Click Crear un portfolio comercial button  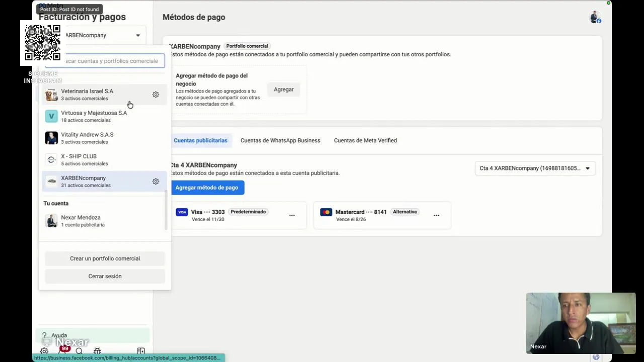pyautogui.click(x=105, y=258)
